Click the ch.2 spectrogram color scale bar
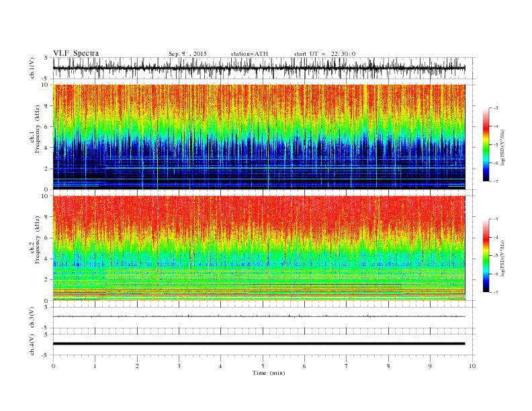Screen dimensions: 532x411 tap(486, 256)
